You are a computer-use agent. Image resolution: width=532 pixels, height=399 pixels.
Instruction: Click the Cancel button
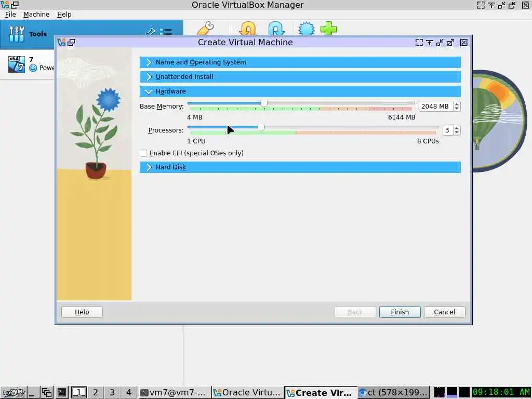tap(444, 312)
